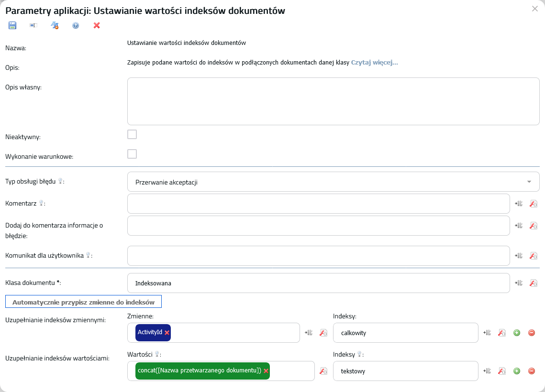This screenshot has height=392, width=545.
Task: Click variable picker icon beside Klasa dokumentu
Action: tap(518, 283)
